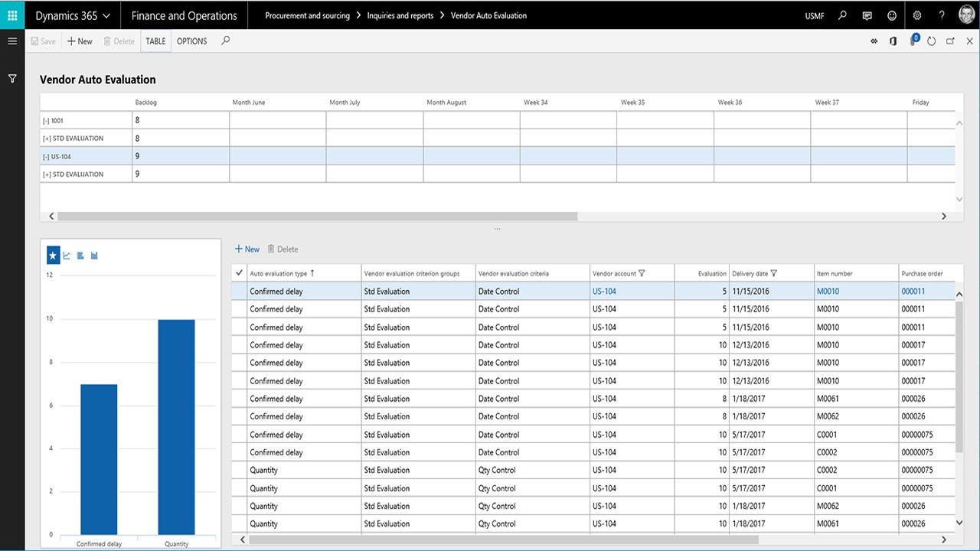Open purchase order 000011 link

point(913,292)
